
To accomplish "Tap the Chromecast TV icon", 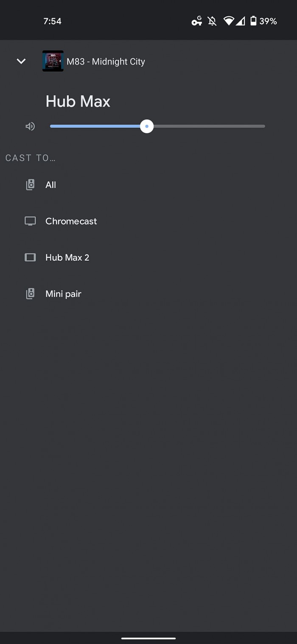I will (30, 221).
